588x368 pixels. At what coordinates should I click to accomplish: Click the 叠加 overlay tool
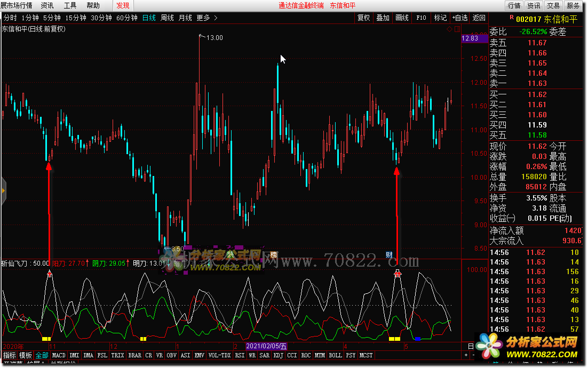click(383, 18)
